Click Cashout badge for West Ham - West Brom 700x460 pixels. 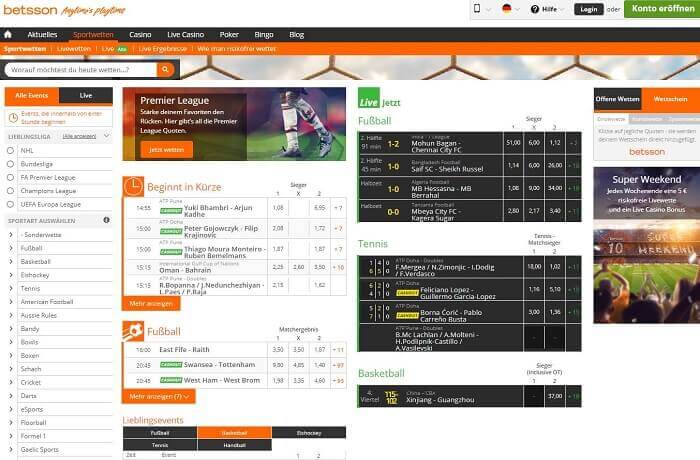pyautogui.click(x=171, y=381)
